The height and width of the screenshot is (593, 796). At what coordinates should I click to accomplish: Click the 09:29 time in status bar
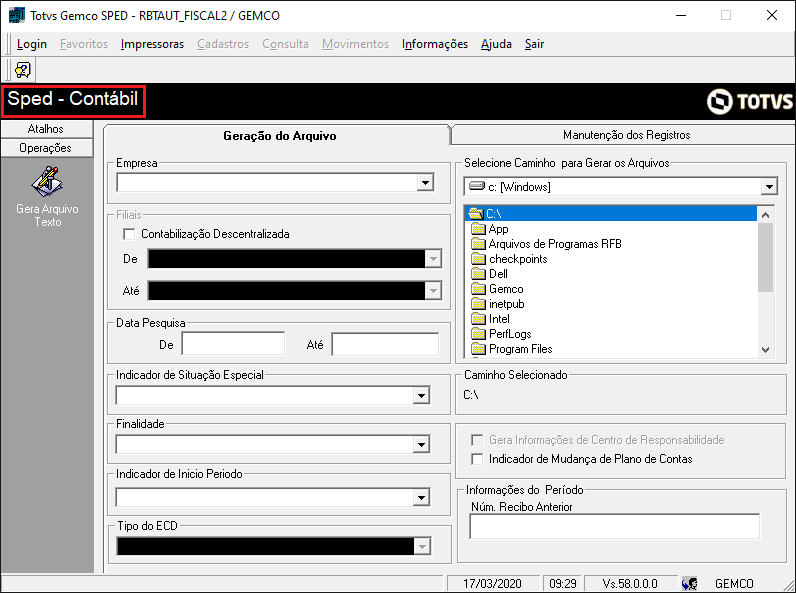(x=562, y=584)
